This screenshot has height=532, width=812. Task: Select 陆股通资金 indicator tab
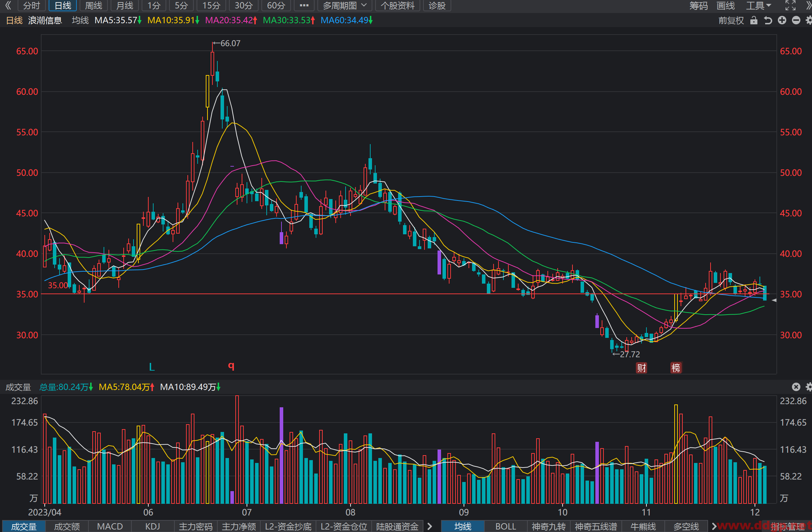tap(397, 526)
